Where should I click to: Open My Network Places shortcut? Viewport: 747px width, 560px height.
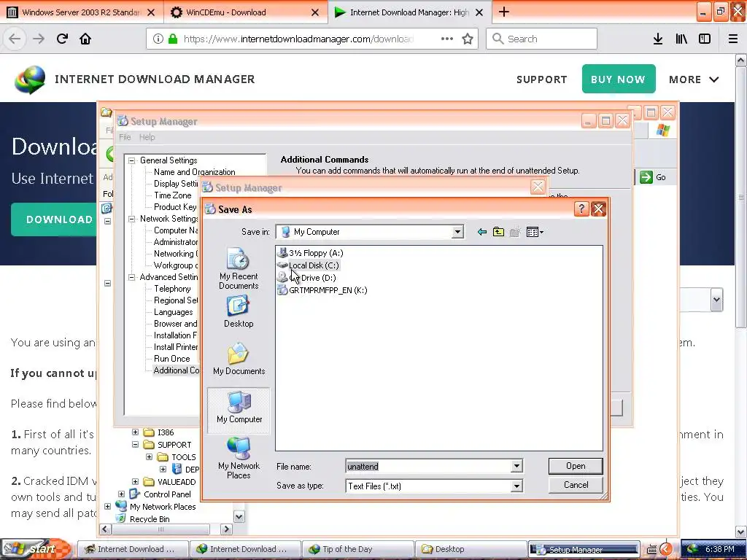(x=239, y=458)
